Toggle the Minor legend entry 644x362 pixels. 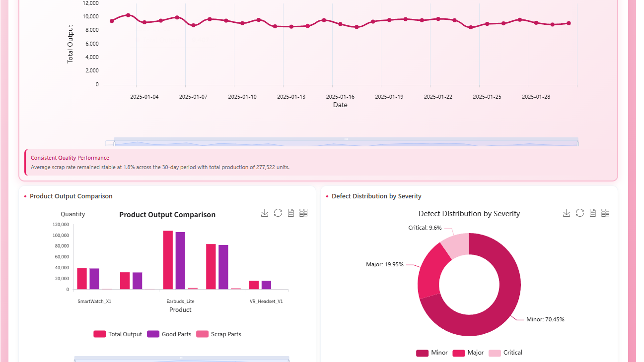432,353
